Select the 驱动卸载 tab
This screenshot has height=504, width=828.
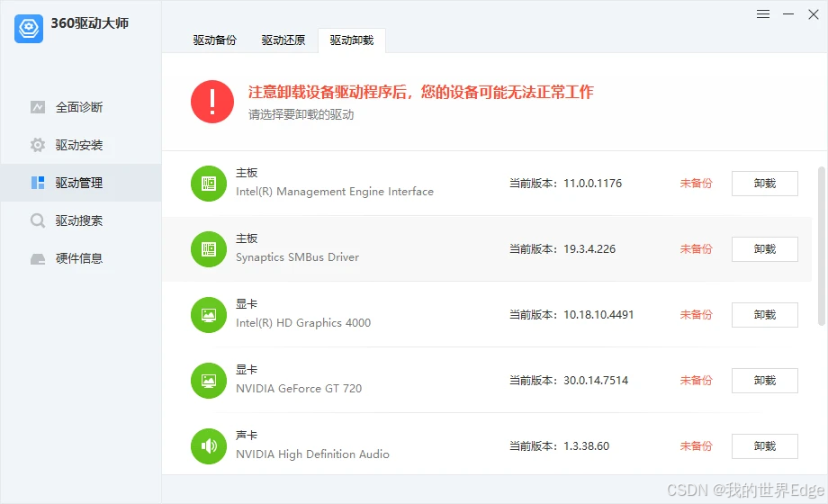point(352,40)
